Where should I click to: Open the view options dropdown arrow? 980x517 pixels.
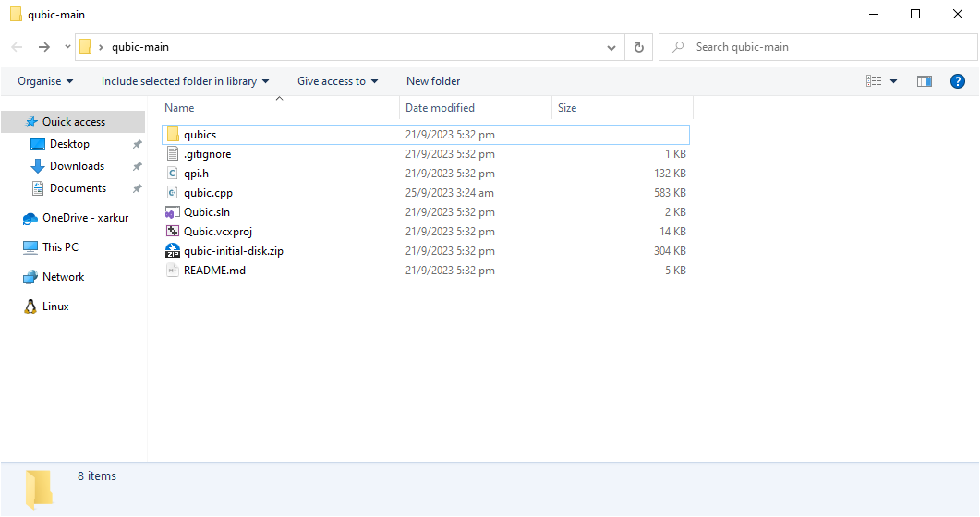(894, 81)
